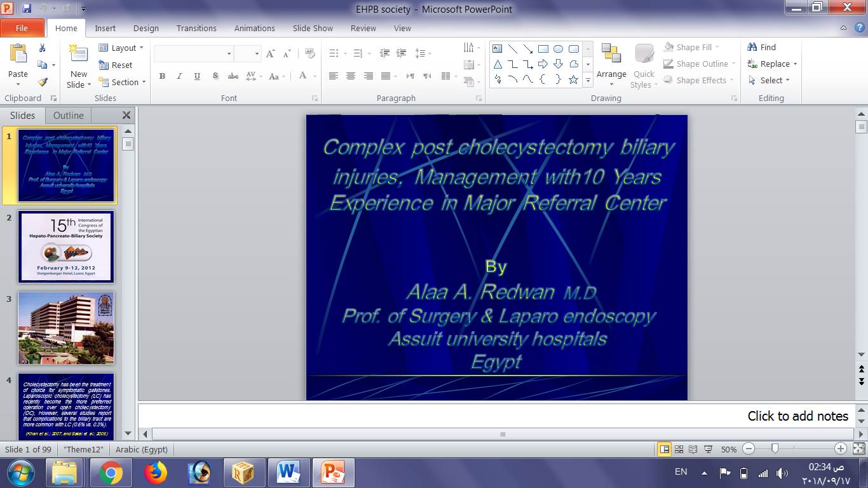Switch to the Animations ribbon tab
This screenshot has width=868, height=488.
[254, 28]
